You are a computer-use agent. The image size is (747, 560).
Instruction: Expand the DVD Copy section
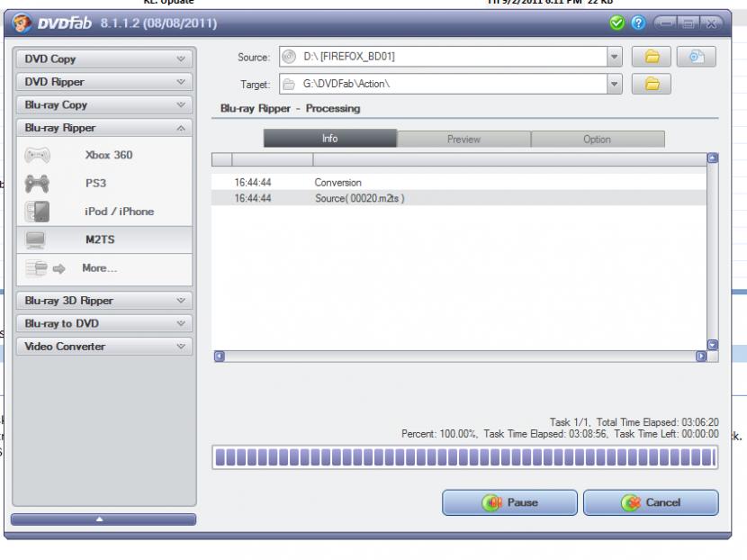coord(104,59)
